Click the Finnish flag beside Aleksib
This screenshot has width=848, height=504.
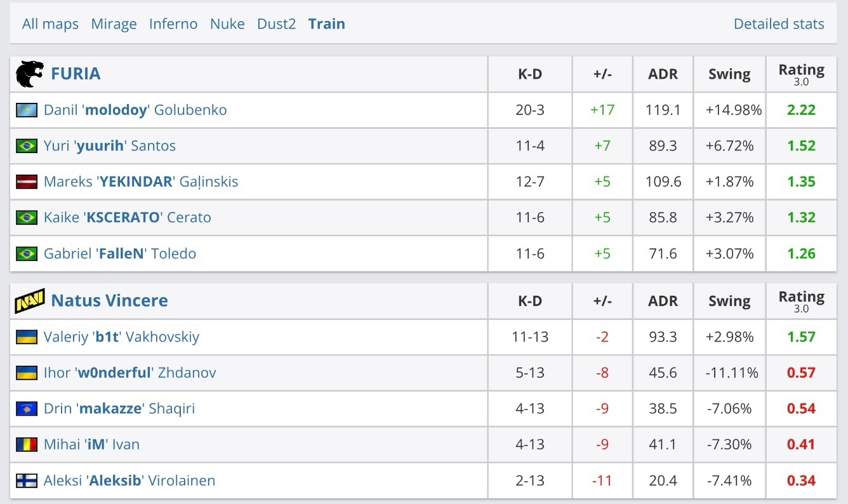click(27, 481)
